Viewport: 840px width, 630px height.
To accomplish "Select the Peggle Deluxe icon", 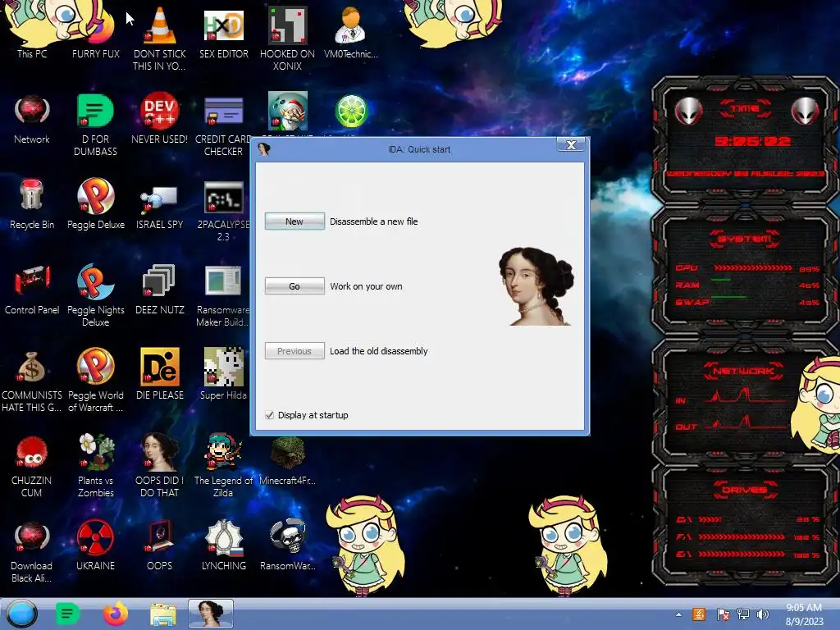I will click(96, 203).
